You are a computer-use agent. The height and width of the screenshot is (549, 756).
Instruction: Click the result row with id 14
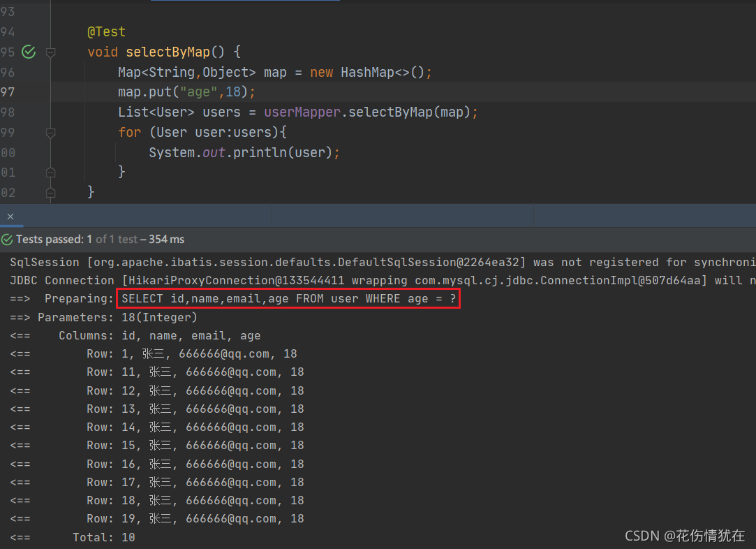[x=156, y=427]
